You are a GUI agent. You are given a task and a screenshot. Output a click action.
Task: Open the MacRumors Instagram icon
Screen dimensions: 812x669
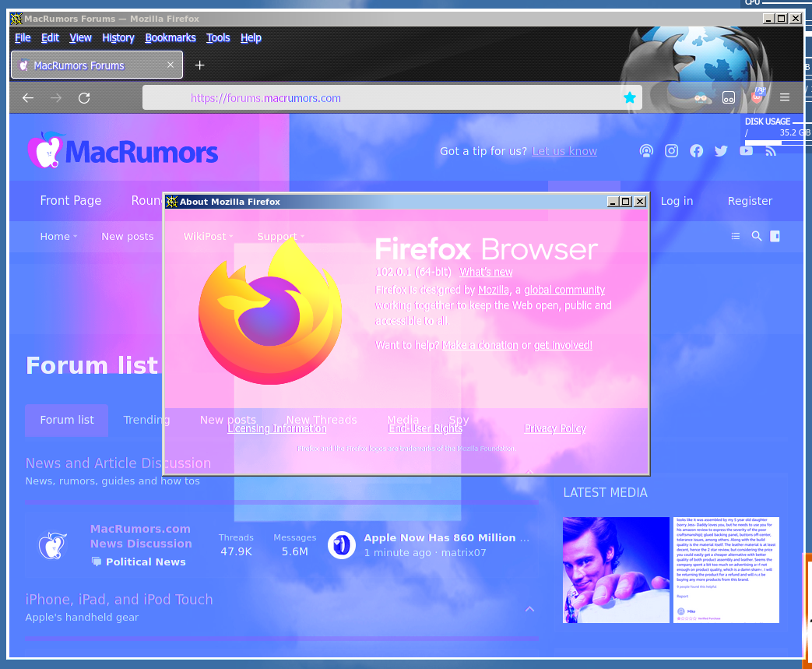(x=671, y=151)
